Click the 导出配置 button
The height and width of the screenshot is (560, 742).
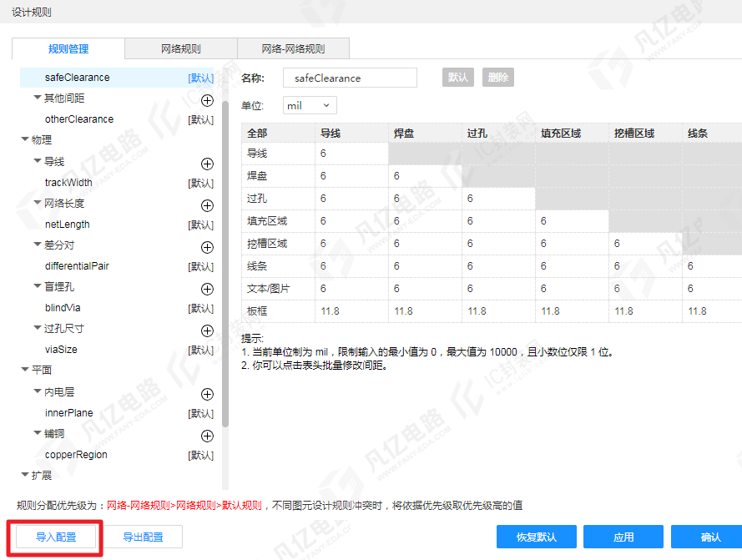click(x=143, y=537)
